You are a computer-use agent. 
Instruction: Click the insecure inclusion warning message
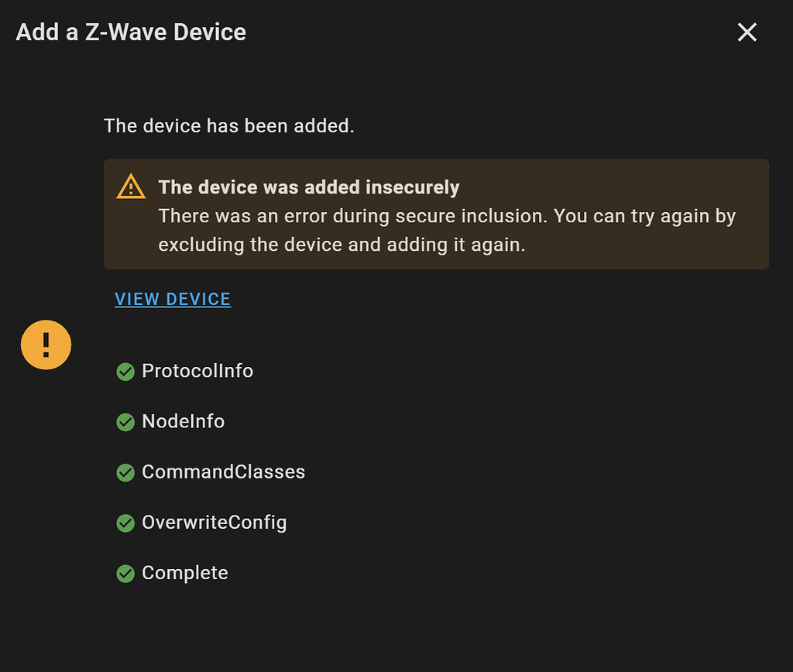(445, 231)
